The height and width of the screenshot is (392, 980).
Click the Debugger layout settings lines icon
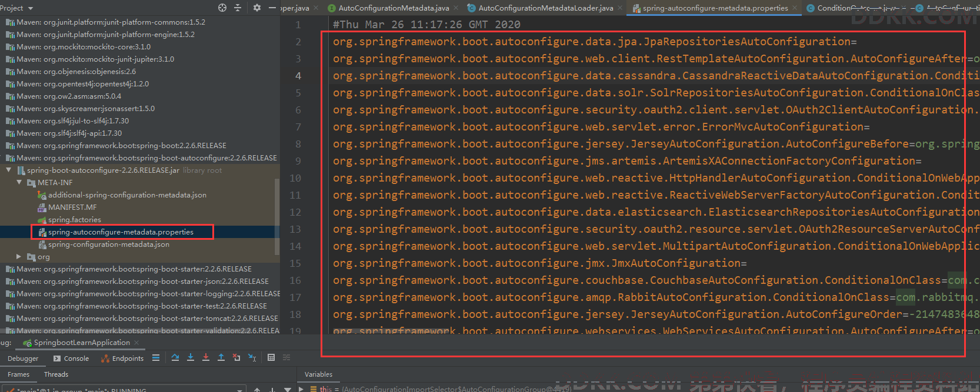(x=156, y=357)
